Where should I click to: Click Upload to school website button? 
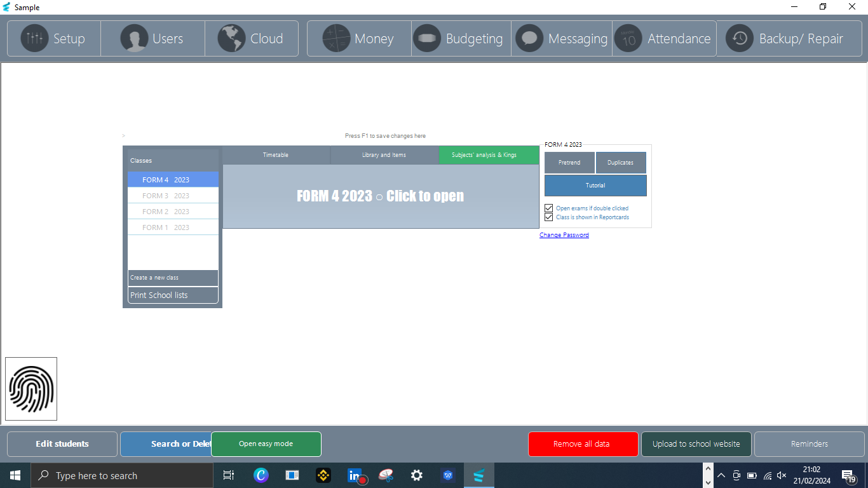(696, 444)
